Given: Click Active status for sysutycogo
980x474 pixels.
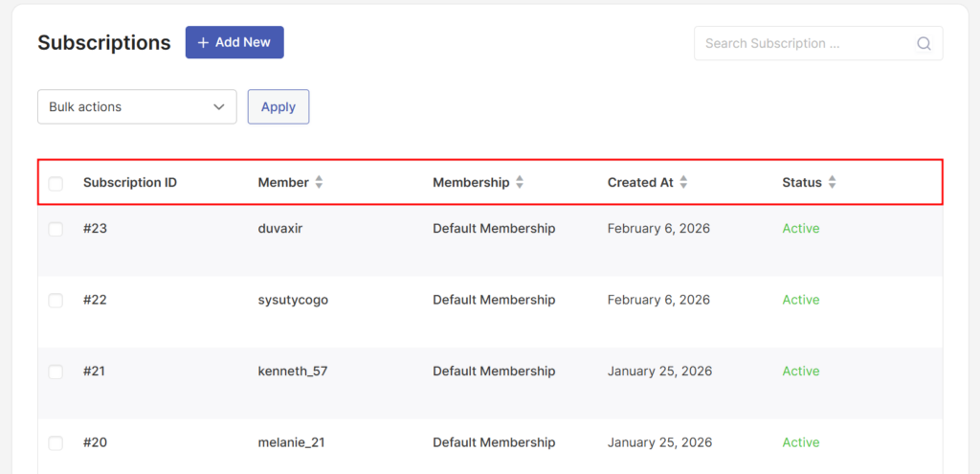Looking at the screenshot, I should click(x=801, y=300).
